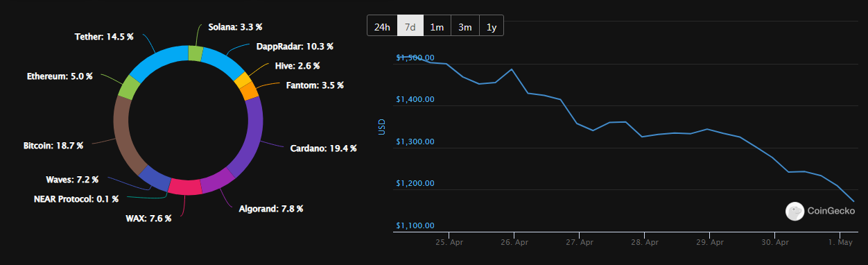Viewport: 868px width, 265px height.
Task: Click the $1,300.00 y-axis label
Action: coord(415,142)
